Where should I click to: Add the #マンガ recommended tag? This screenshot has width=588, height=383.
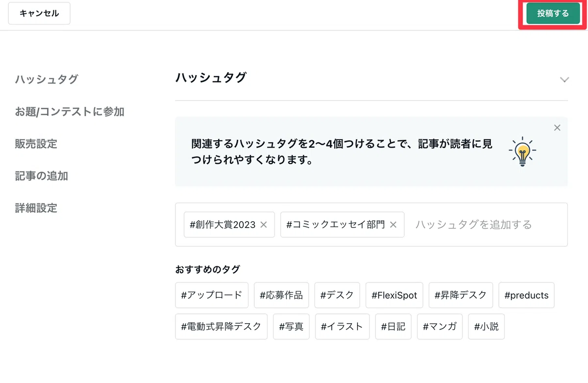coord(440,327)
